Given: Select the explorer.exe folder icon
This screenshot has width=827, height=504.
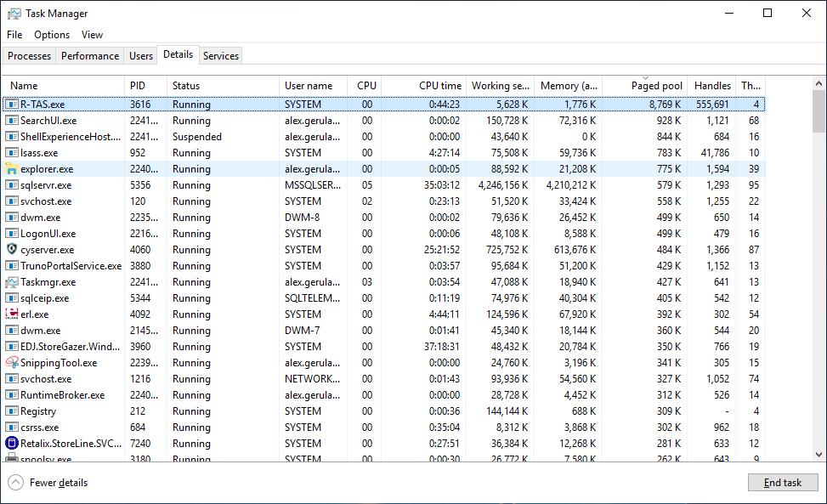Looking at the screenshot, I should pyautogui.click(x=12, y=169).
